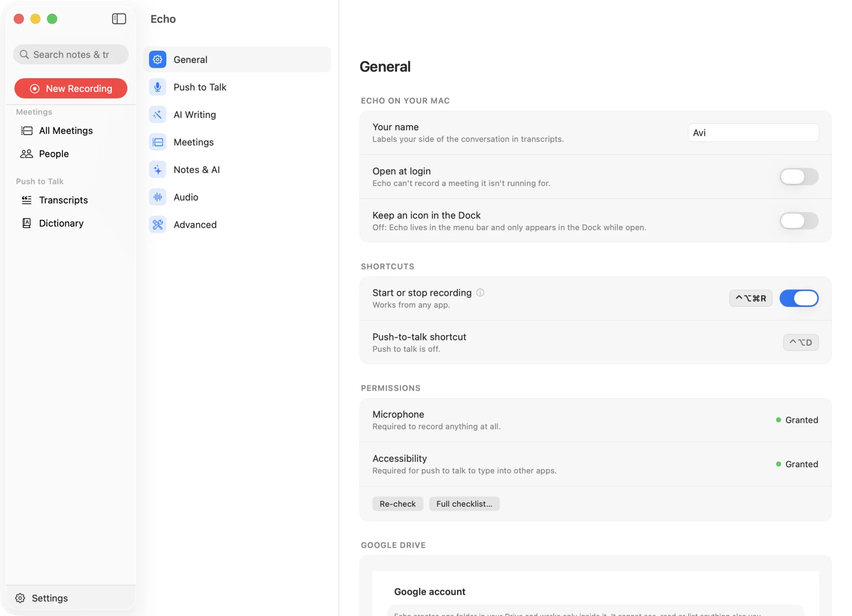Click the All Meetings list icon
Screen dimensions: 852x616
tap(27, 131)
